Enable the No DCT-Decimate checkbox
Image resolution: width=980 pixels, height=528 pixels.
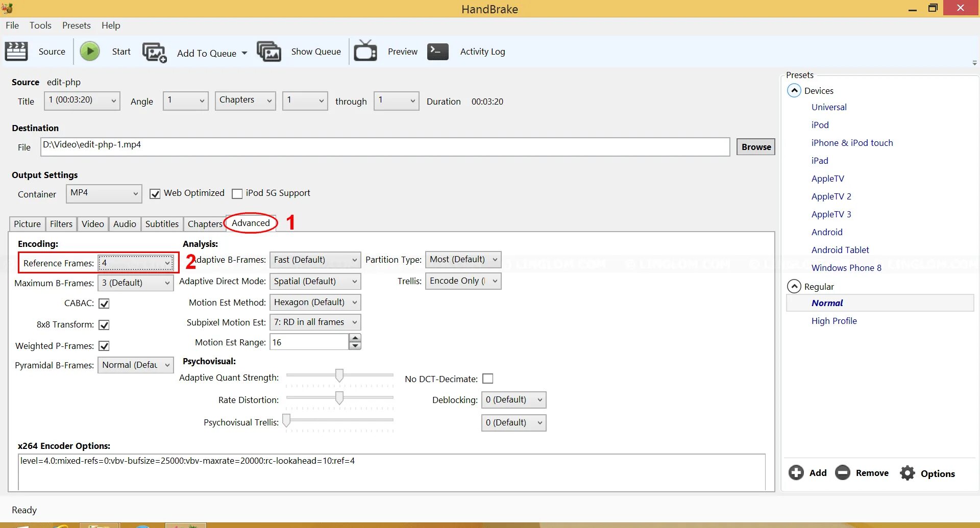488,379
